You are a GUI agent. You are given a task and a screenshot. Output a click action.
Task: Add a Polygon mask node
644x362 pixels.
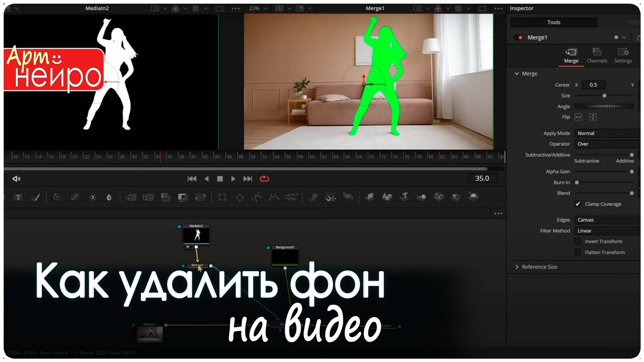tap(257, 197)
